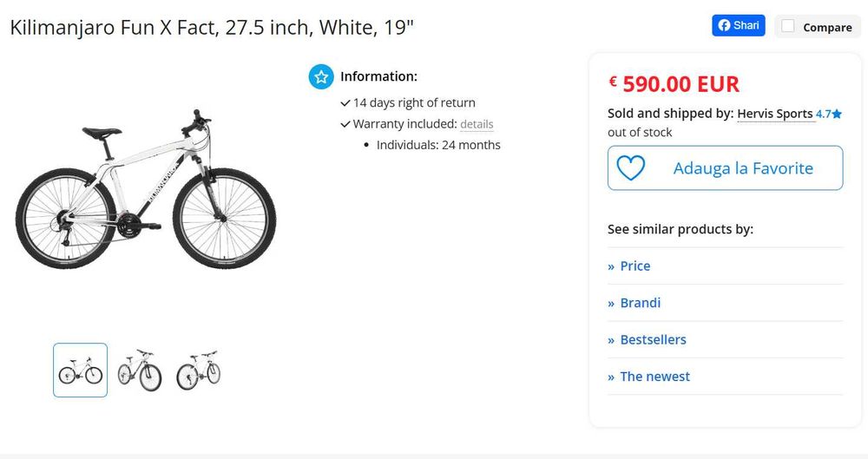The height and width of the screenshot is (459, 868).
Task: Open the warranty details link
Action: coord(477,124)
